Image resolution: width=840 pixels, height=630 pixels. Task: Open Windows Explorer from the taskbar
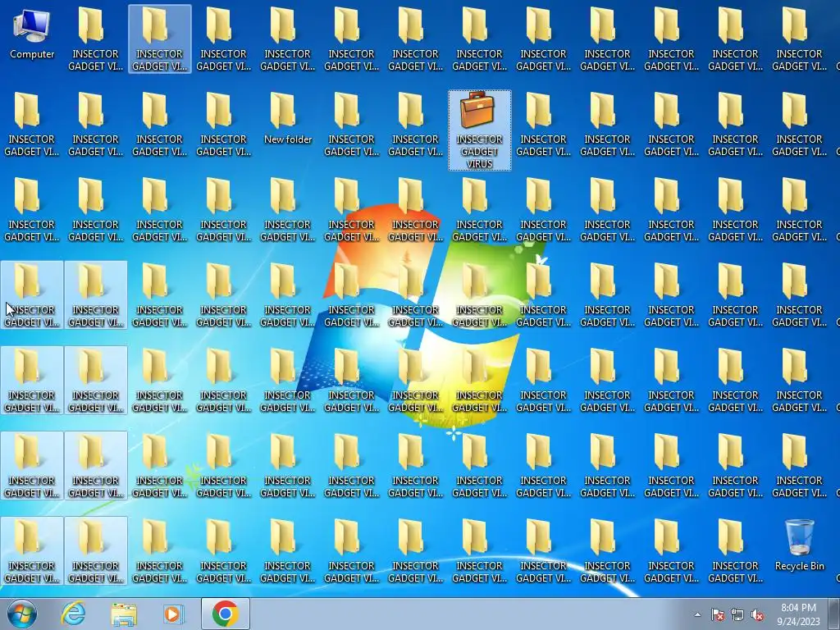[x=124, y=614]
